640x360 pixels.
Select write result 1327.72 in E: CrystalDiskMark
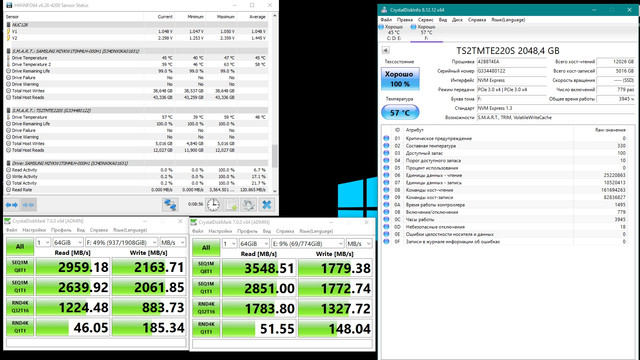point(335,308)
